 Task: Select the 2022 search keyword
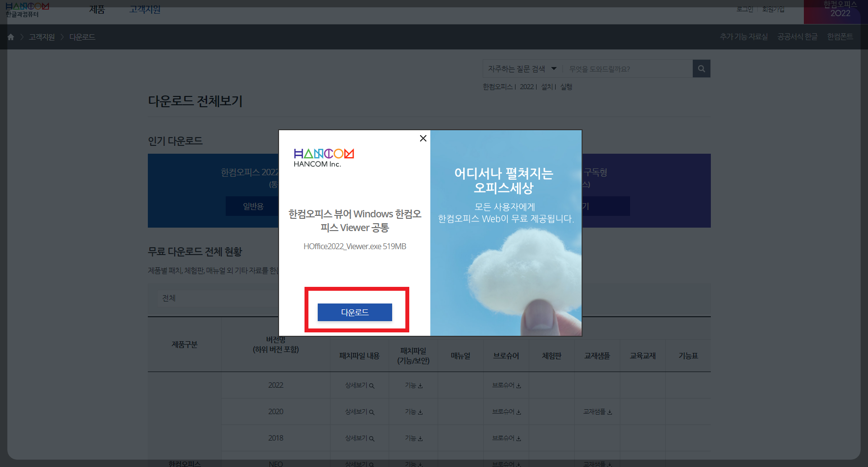[527, 87]
